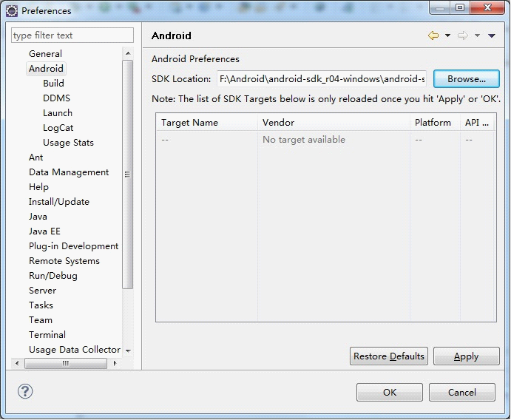
Task: Confirm the dialog with OK
Action: 390,393
